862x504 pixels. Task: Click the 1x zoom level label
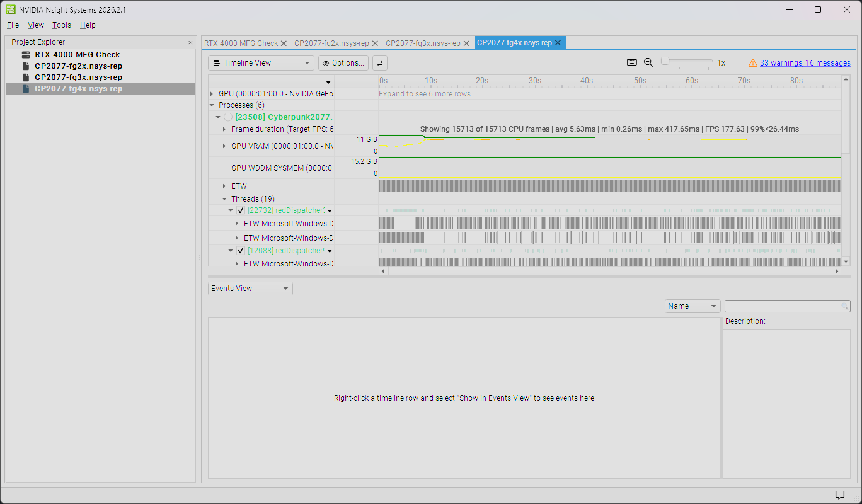coord(721,63)
